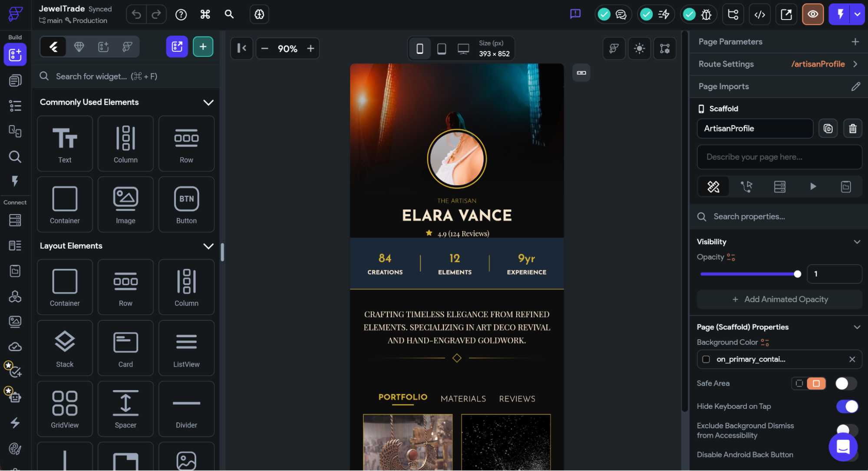
Task: Select the Button widget tile
Action: point(186,204)
